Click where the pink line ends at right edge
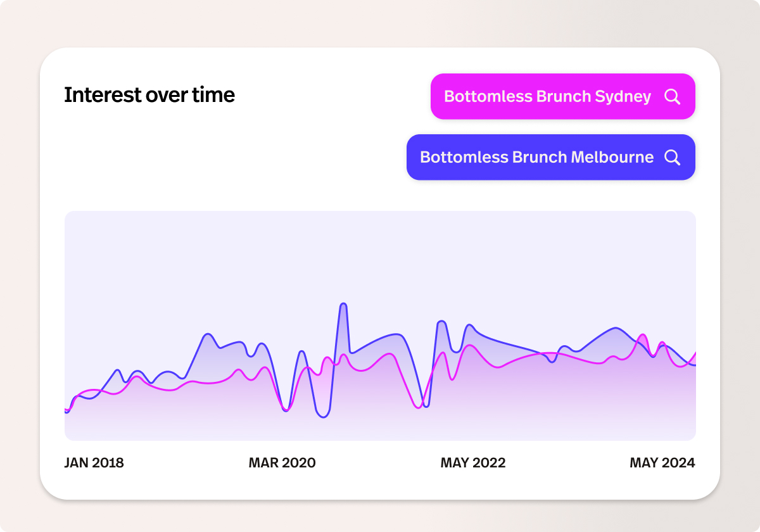The image size is (760, 532). 695,353
